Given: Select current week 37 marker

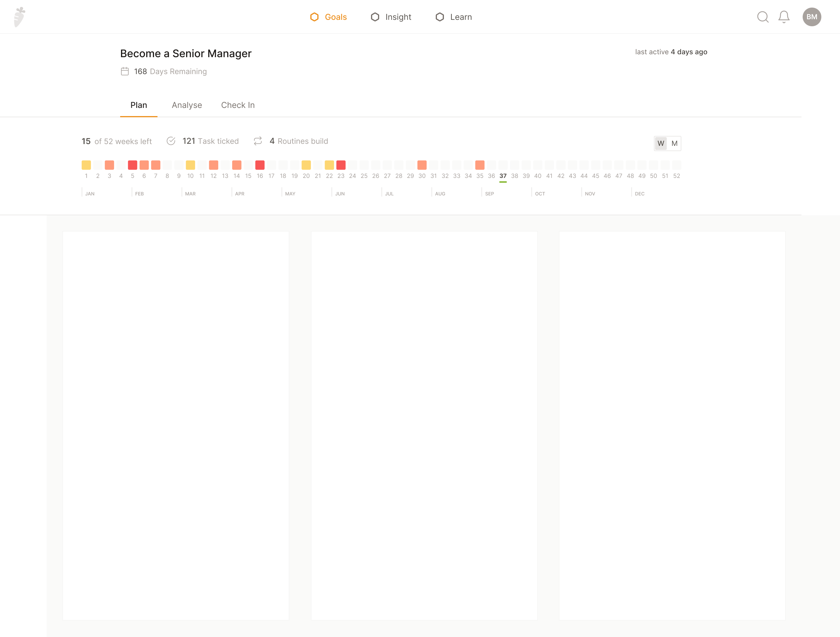Looking at the screenshot, I should tap(503, 176).
